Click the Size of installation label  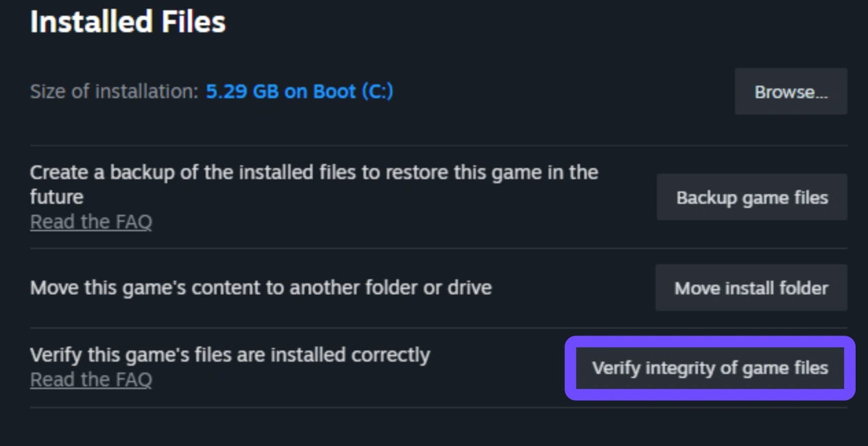[x=114, y=92]
